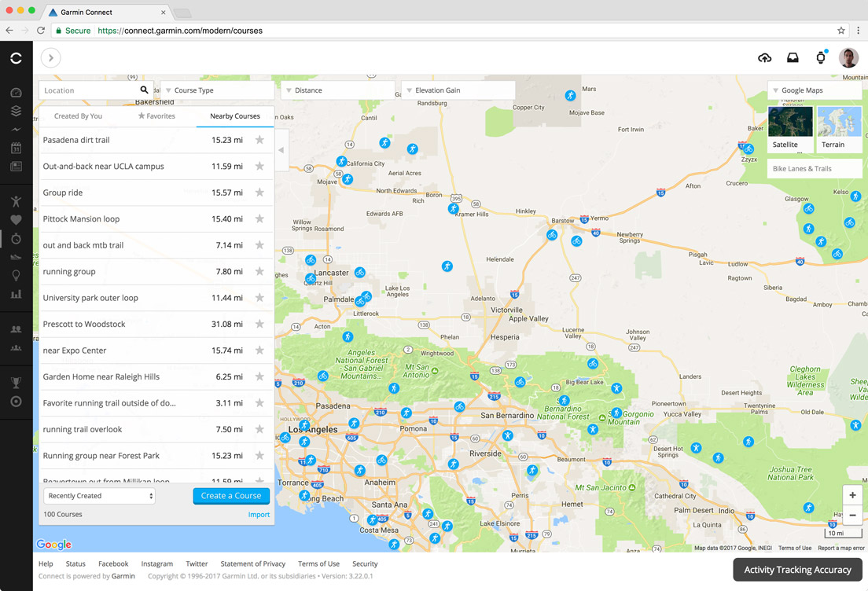This screenshot has width=868, height=591.
Task: Zoom in on the map
Action: point(852,495)
